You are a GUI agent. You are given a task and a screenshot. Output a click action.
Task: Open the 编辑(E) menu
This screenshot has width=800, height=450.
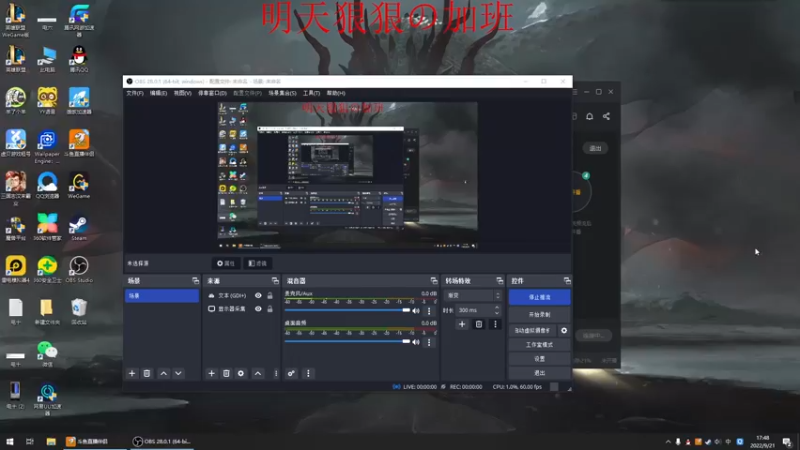pos(158,93)
